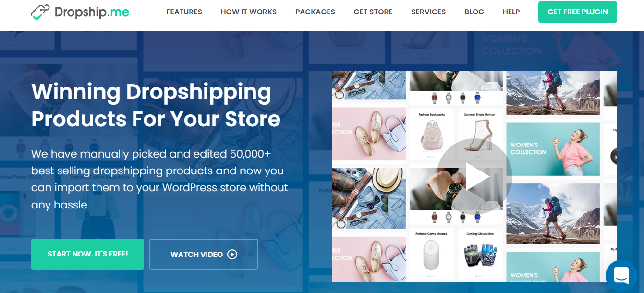
Task: Play the video via center play icon
Action: coord(474,177)
